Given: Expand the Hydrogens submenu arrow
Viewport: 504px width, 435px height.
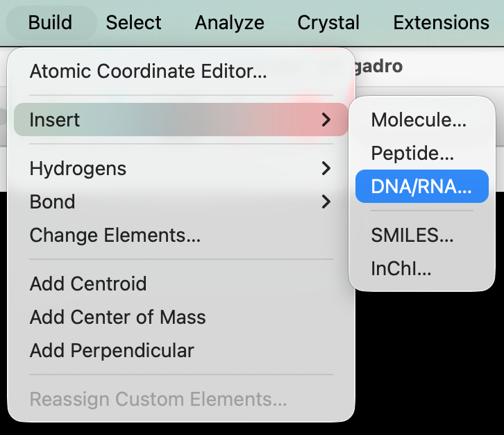Looking at the screenshot, I should tap(326, 168).
